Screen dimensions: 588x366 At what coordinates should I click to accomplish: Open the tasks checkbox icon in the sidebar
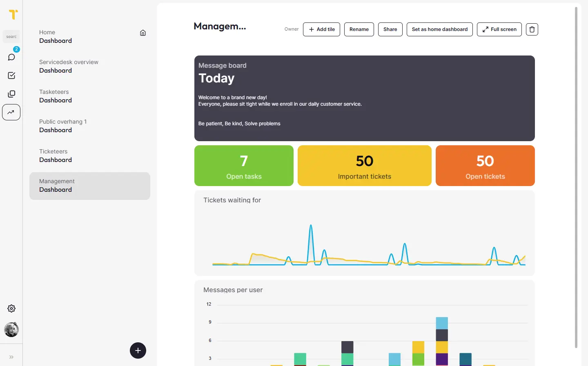pos(11,75)
